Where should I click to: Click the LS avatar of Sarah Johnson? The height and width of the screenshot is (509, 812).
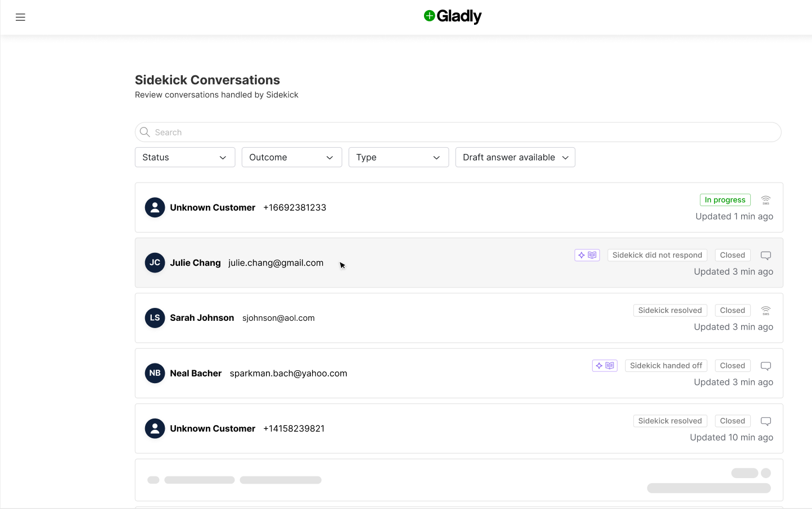155,318
